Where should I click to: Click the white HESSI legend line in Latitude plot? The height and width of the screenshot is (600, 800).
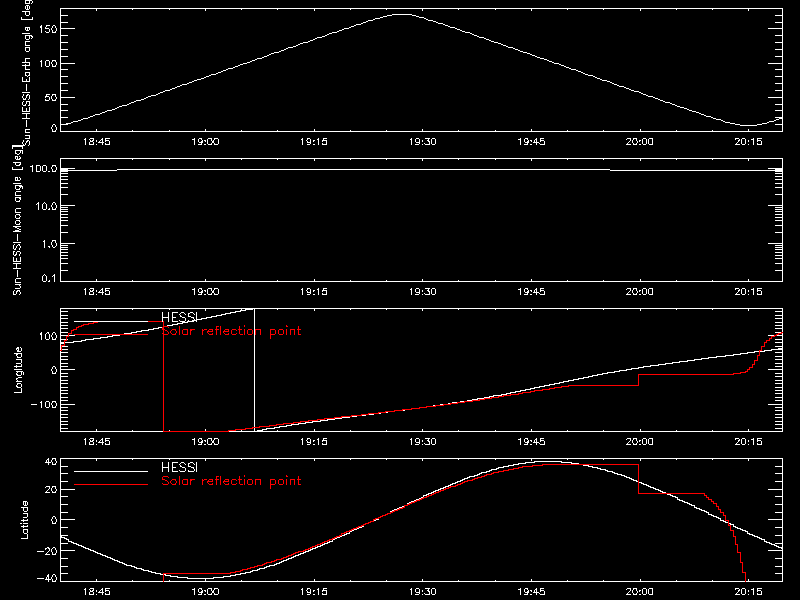pyautogui.click(x=111, y=471)
